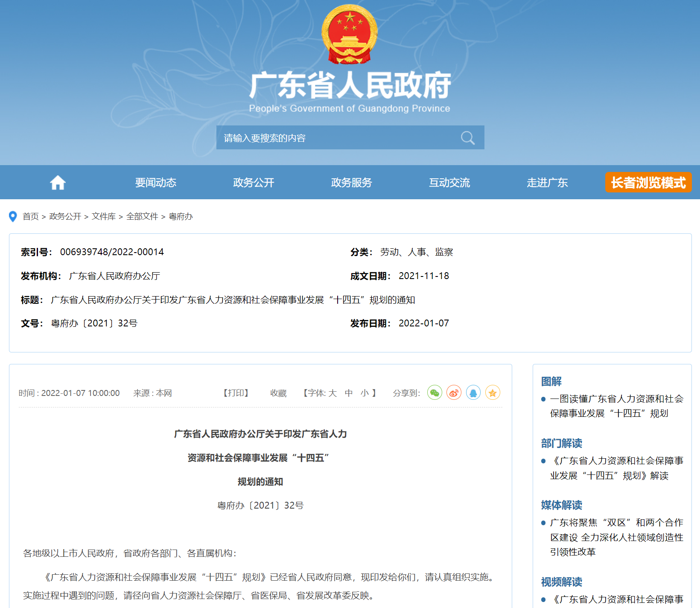This screenshot has height=608, width=700.
Task: Open 部门解读 article link about 规划解读
Action: [617, 468]
